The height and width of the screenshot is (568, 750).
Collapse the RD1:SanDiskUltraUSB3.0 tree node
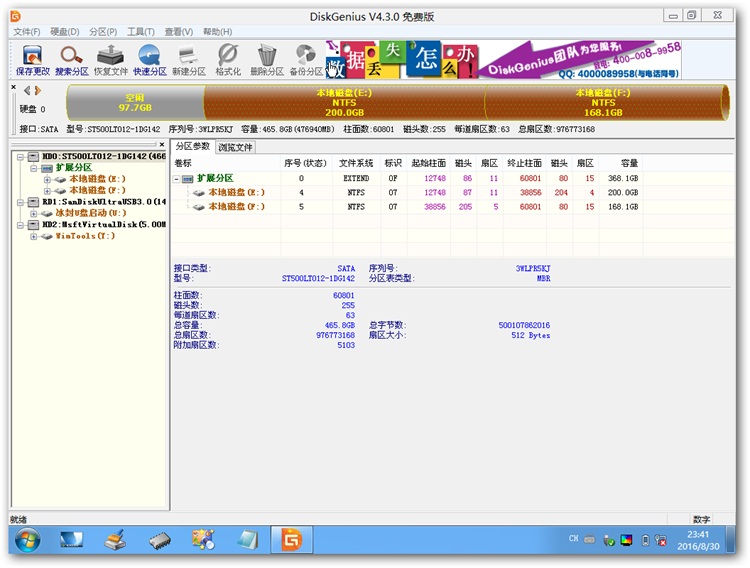[20, 202]
